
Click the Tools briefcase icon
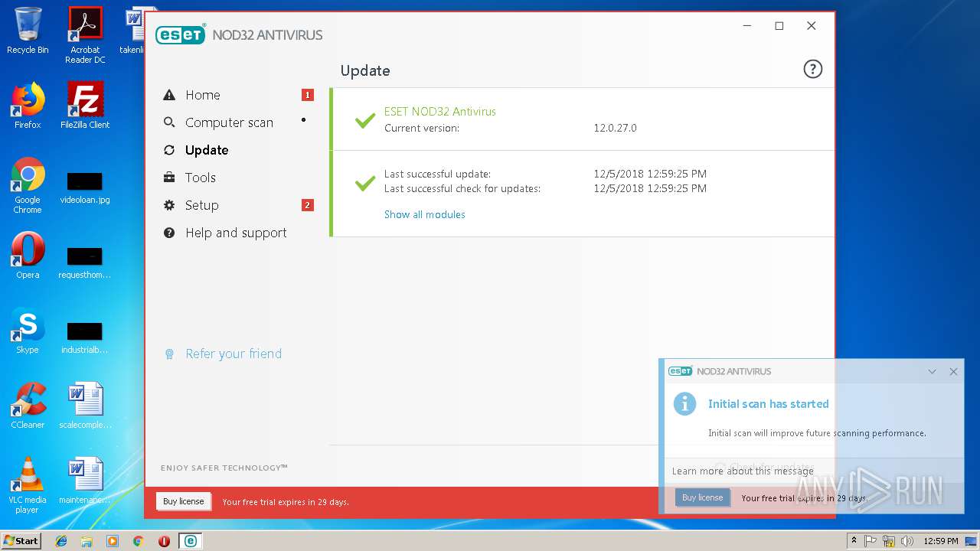coord(169,178)
